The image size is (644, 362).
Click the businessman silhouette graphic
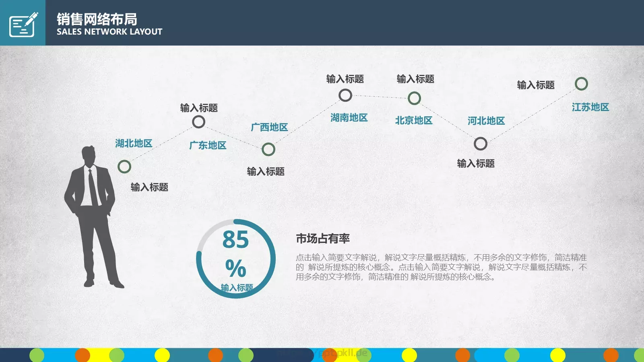(x=94, y=217)
